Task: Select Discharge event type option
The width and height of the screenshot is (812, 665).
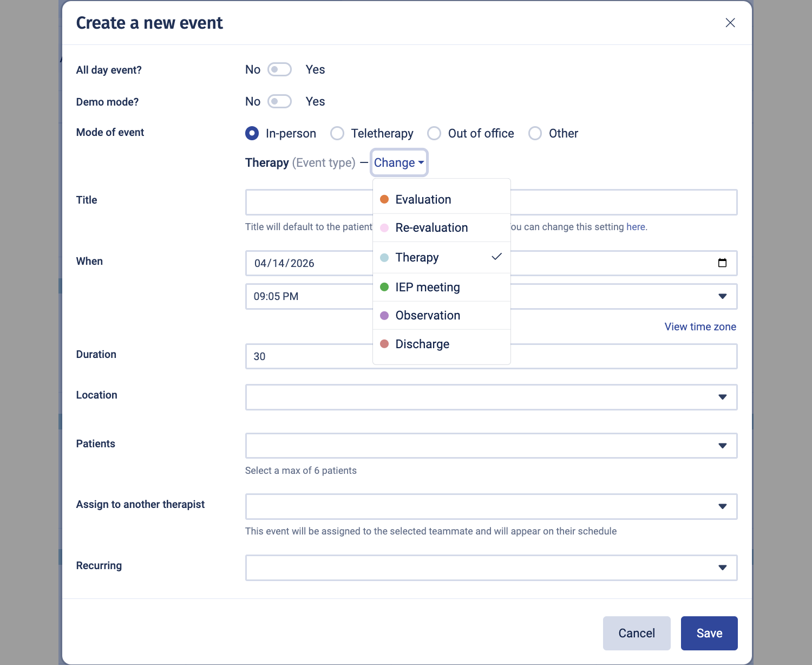Action: (x=422, y=344)
